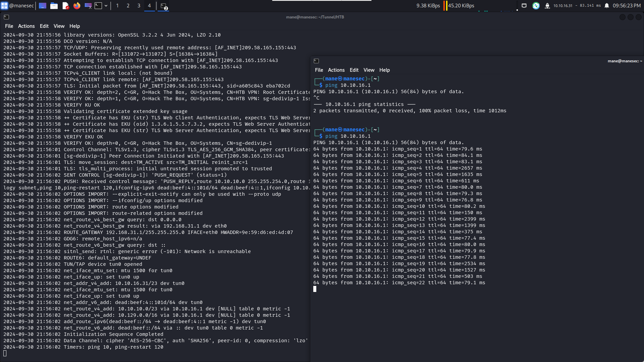Open Edit menu in Tunnel/HTB terminal

[44, 26]
